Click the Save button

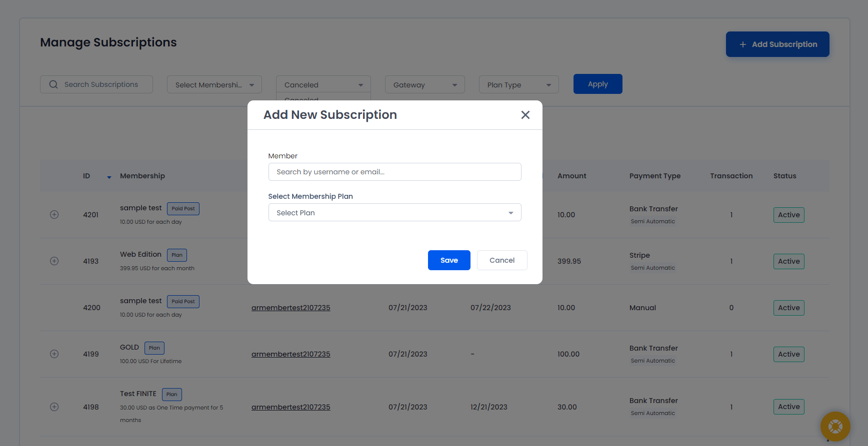[448, 260]
